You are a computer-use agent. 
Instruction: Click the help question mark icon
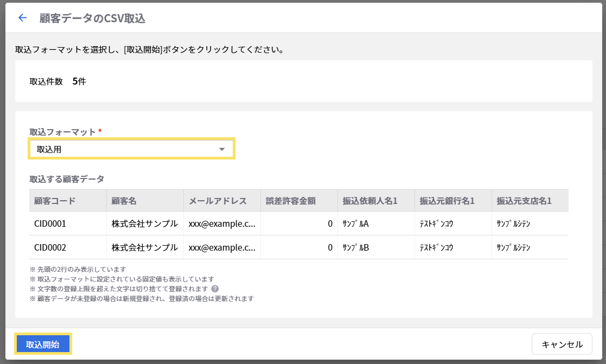tap(215, 289)
